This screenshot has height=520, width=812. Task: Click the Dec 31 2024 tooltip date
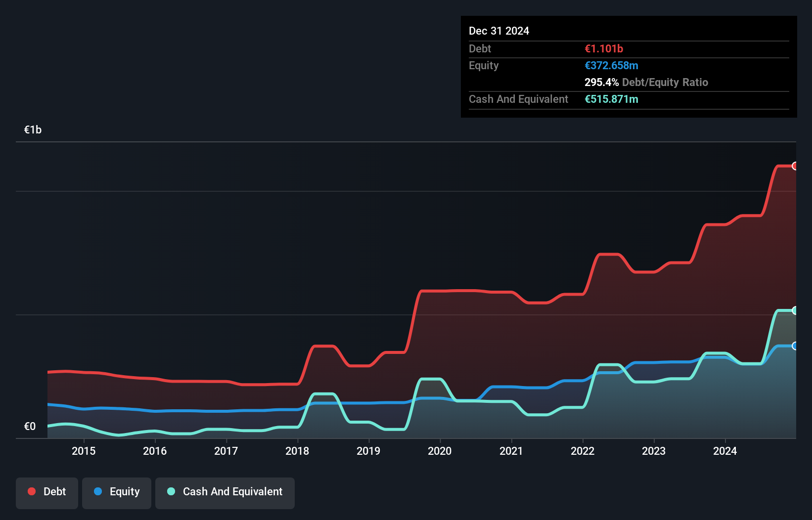pos(499,31)
